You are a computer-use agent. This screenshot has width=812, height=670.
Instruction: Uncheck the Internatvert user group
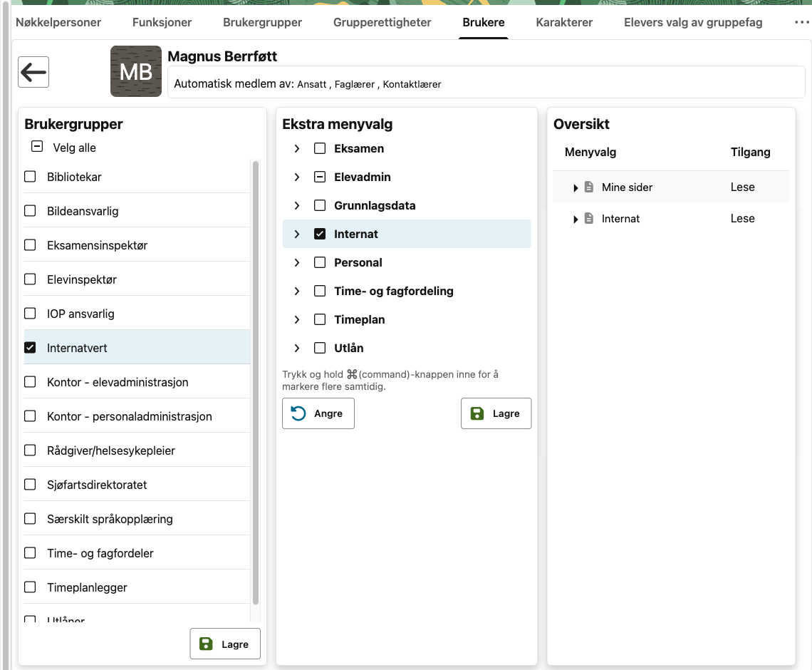click(x=30, y=348)
